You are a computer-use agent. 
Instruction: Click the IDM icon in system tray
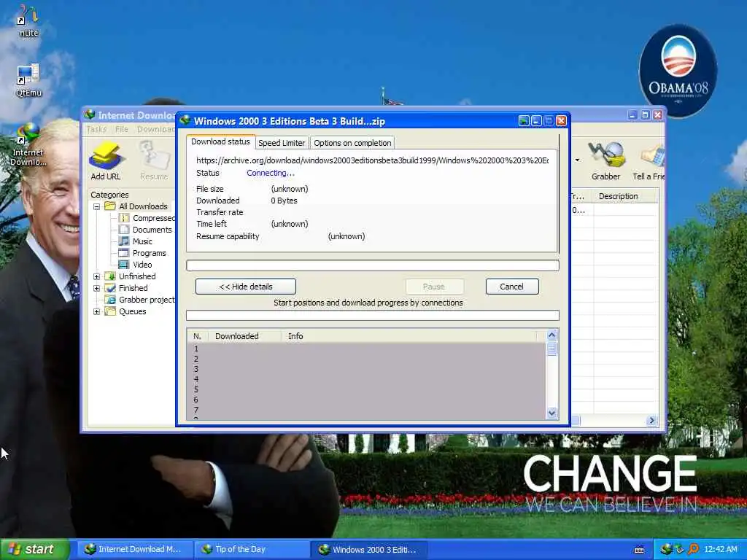[666, 549]
